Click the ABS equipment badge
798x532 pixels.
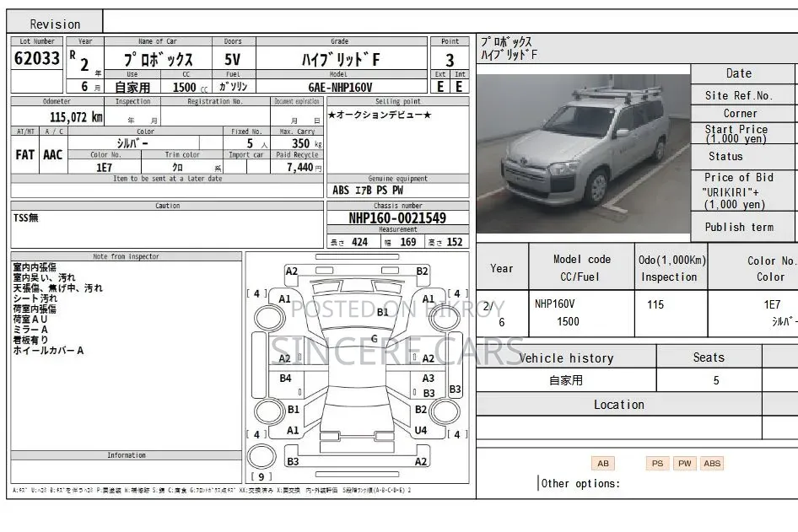point(712,464)
